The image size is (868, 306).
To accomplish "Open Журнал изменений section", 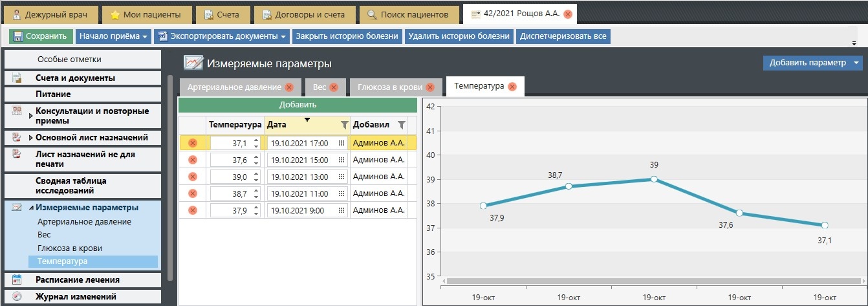I will coord(76,297).
